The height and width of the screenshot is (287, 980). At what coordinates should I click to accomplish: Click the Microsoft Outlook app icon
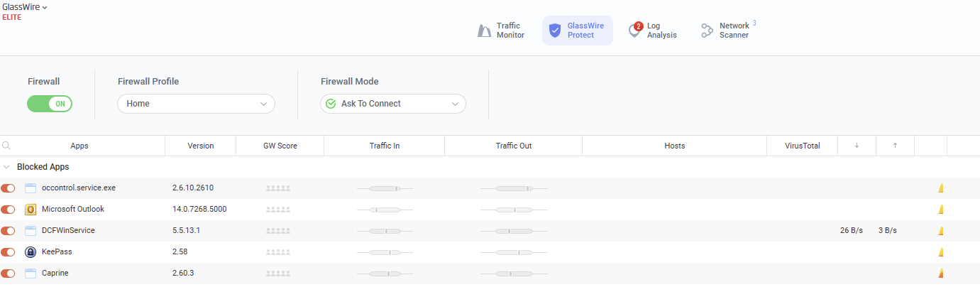31,210
